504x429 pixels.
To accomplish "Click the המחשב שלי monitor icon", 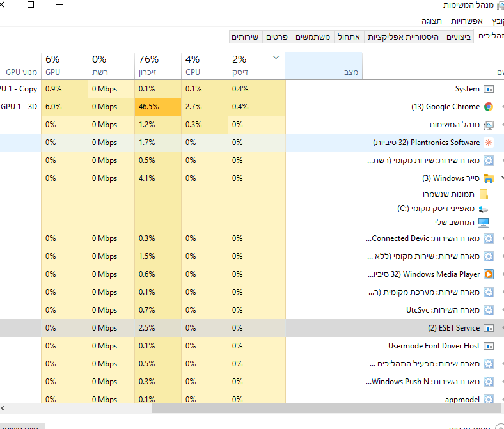I will pos(484,222).
